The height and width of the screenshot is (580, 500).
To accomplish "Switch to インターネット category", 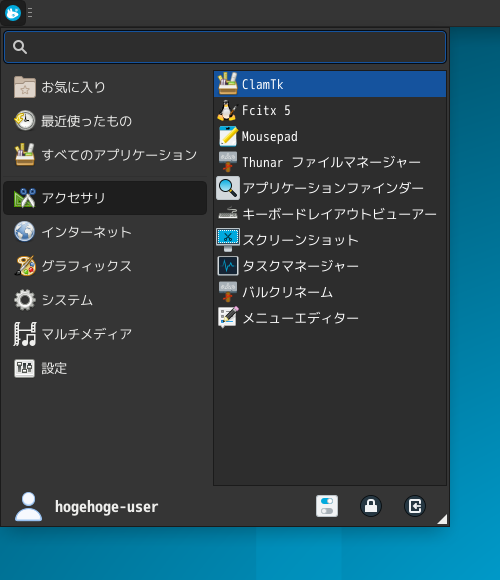I will pos(105,232).
